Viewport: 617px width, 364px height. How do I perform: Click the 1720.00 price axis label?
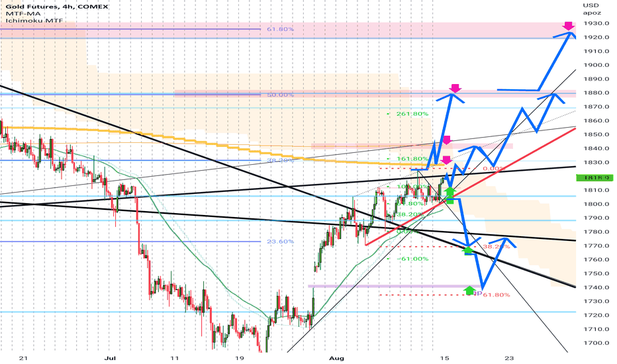596,315
